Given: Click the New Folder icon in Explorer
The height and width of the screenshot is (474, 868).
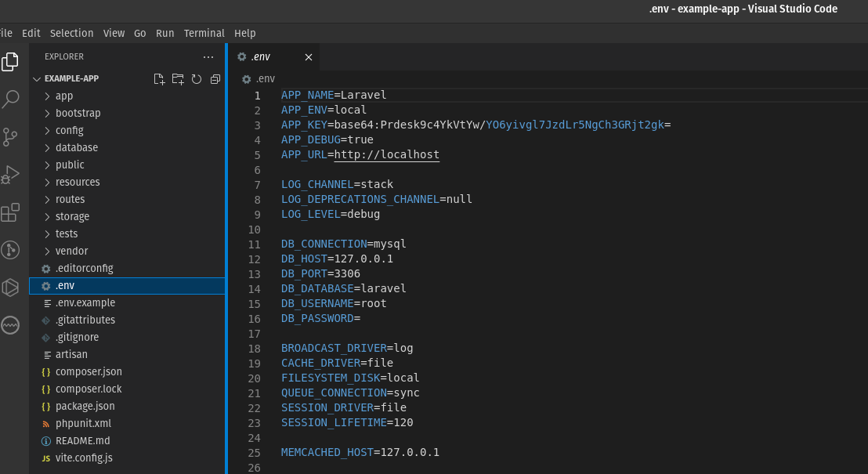Looking at the screenshot, I should click(x=178, y=79).
